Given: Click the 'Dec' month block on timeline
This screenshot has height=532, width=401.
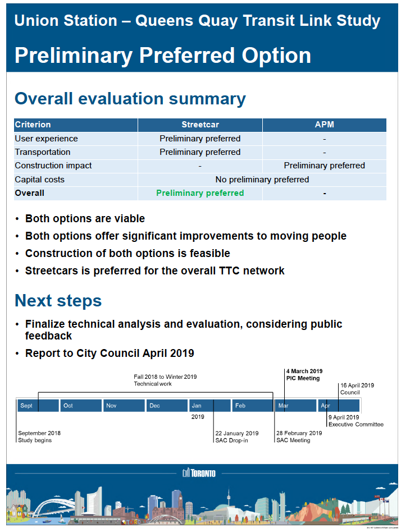Looking at the screenshot, I should click(x=167, y=405).
